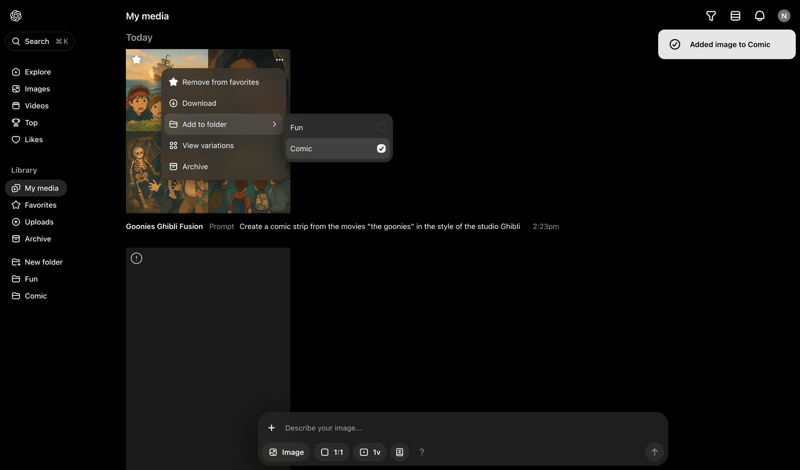Open the Search field in sidebar
800x470 pixels.
click(x=40, y=41)
